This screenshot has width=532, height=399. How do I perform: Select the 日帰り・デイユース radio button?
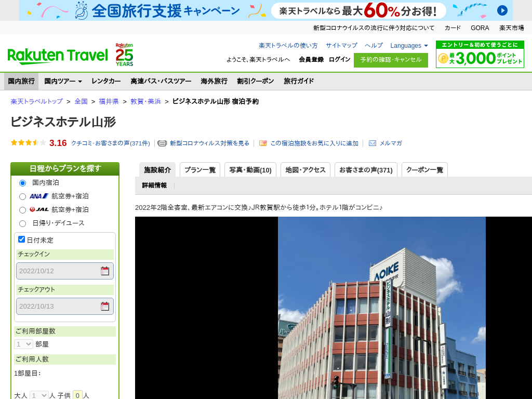(x=22, y=223)
